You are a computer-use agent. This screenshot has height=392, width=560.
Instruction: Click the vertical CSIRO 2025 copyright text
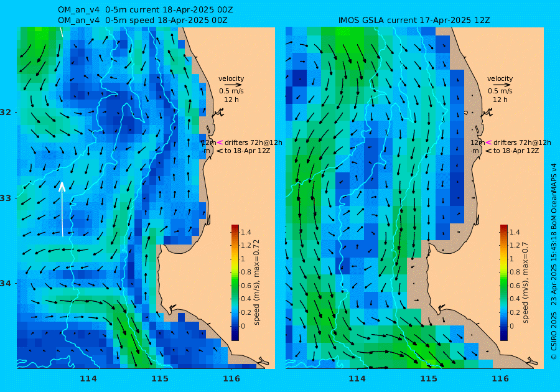coord(554,262)
